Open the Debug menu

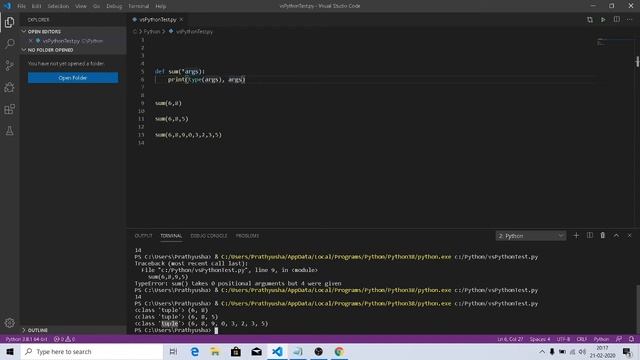coord(114,6)
